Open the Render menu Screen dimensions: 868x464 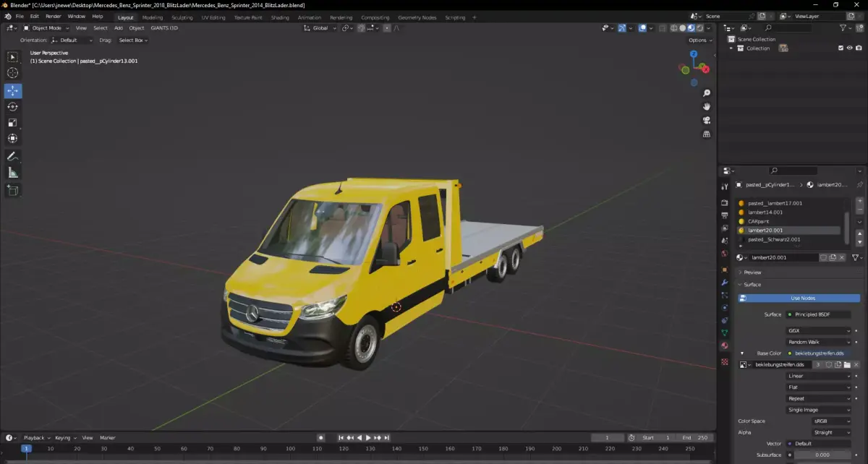point(54,16)
